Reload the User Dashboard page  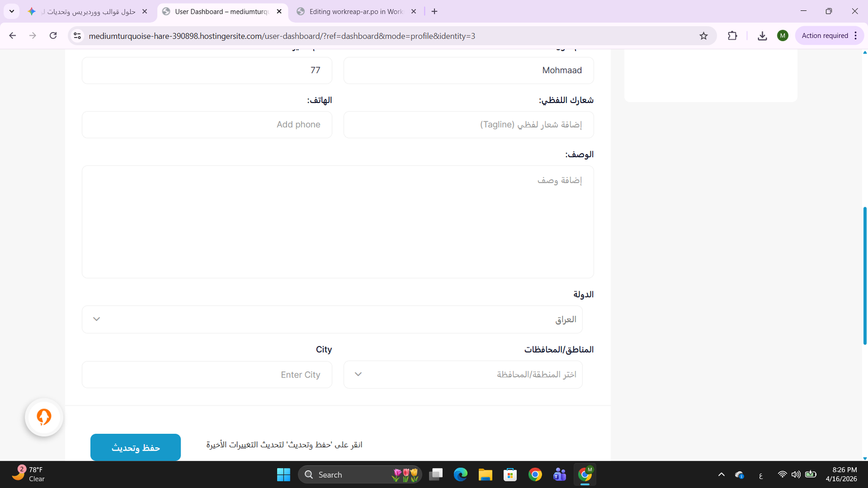(53, 36)
